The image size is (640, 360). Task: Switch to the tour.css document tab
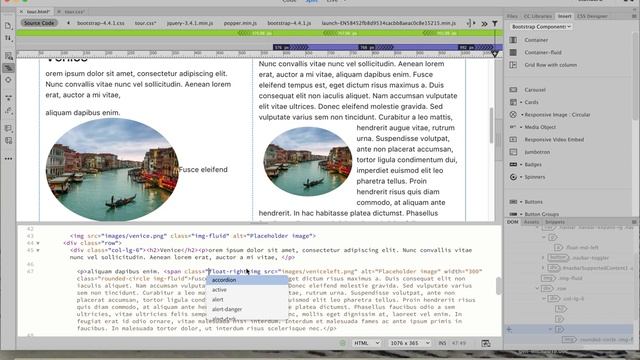coord(74,12)
